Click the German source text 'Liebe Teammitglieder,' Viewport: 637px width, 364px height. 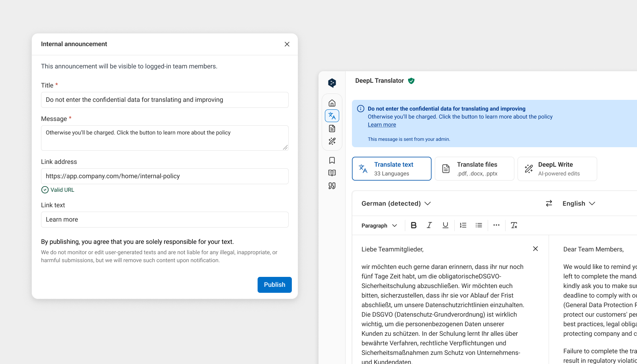pos(393,249)
